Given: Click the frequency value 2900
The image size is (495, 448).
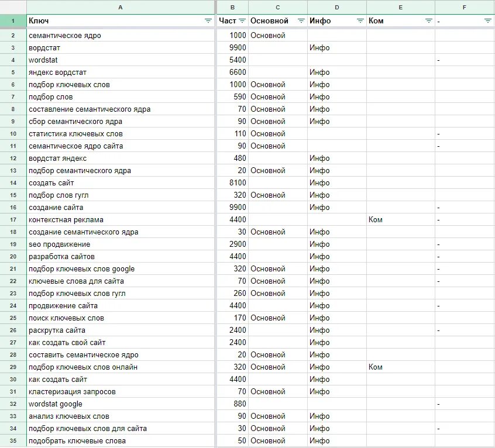Looking at the screenshot, I should [x=238, y=244].
